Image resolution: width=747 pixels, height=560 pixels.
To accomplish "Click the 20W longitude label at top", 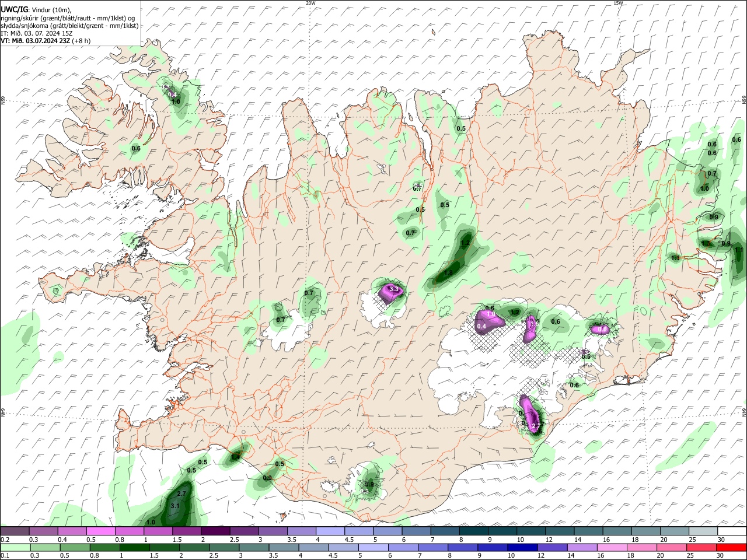I will click(310, 3).
